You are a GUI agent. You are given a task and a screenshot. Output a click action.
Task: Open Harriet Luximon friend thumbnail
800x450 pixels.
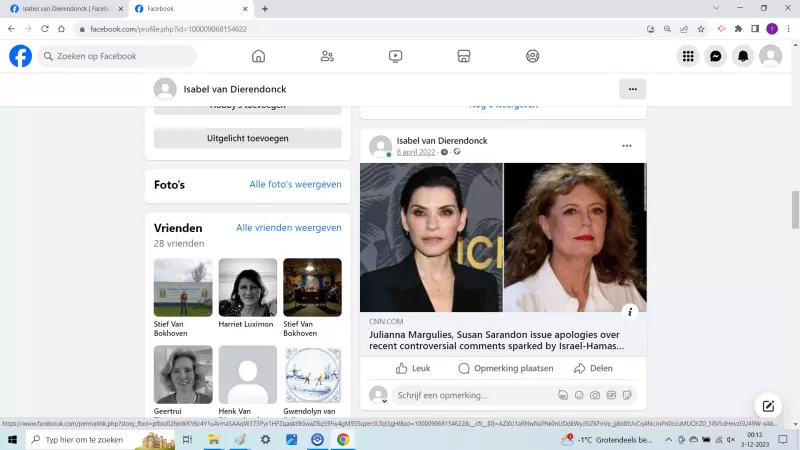click(x=247, y=287)
